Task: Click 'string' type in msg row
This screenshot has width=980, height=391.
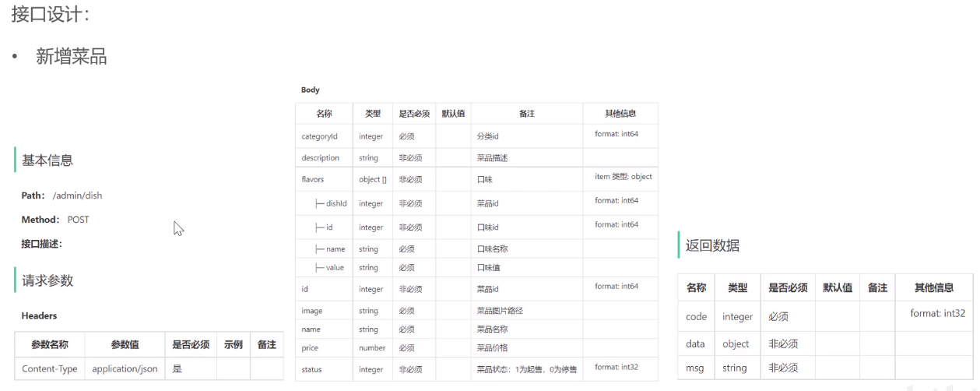Action: [x=734, y=368]
